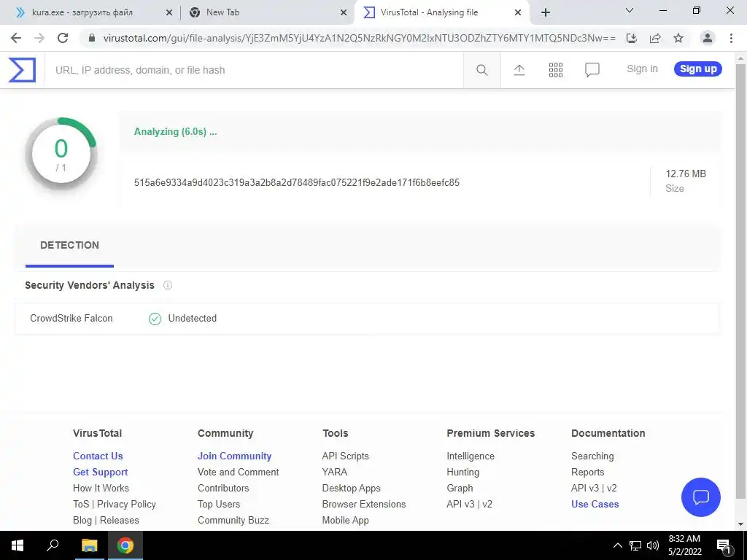Click Chrome icon in taskbar
This screenshot has width=747, height=560.
point(125,545)
